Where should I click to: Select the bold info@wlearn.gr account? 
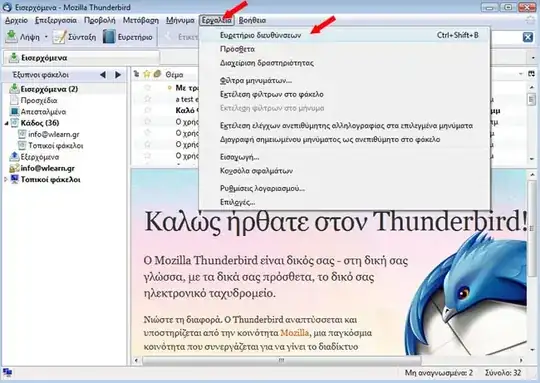coord(48,168)
